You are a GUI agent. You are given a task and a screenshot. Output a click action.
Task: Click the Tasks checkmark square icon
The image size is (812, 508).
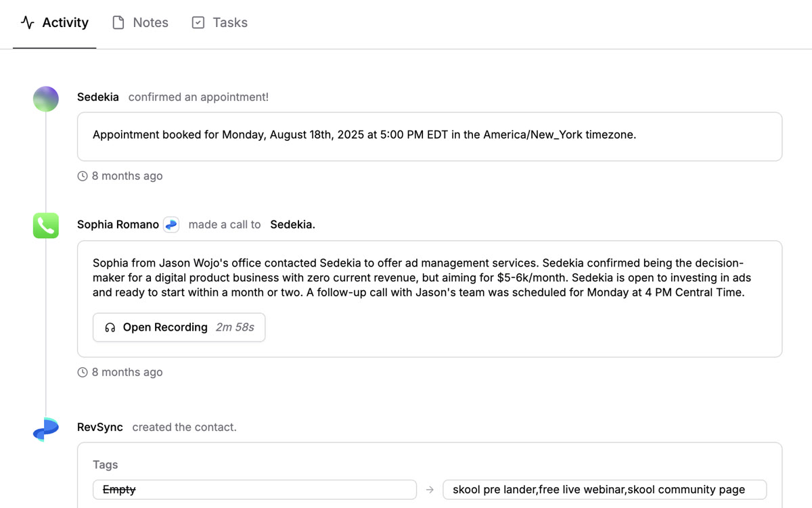pyautogui.click(x=198, y=22)
